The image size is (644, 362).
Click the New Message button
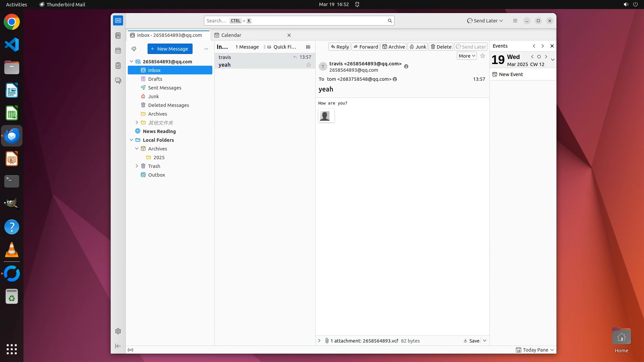170,49
